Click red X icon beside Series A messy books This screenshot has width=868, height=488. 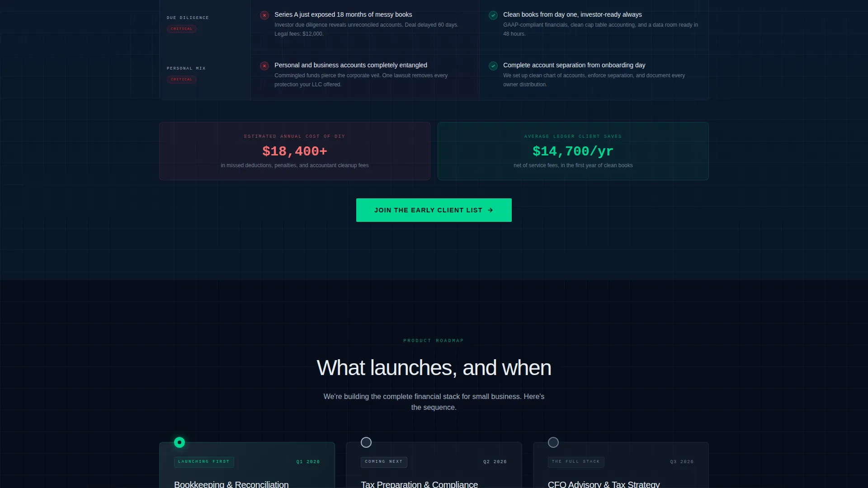[x=264, y=15]
